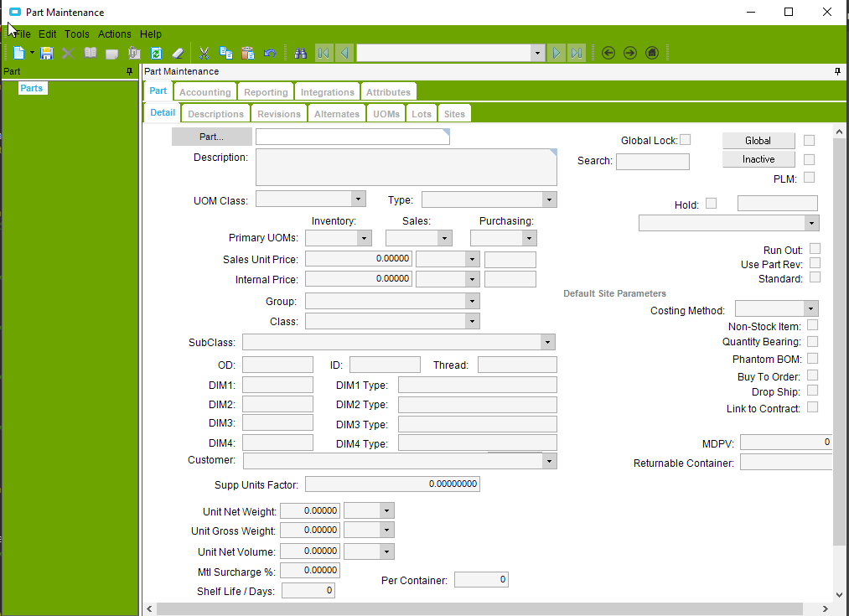Switch to the Revisions tab

tap(278, 114)
